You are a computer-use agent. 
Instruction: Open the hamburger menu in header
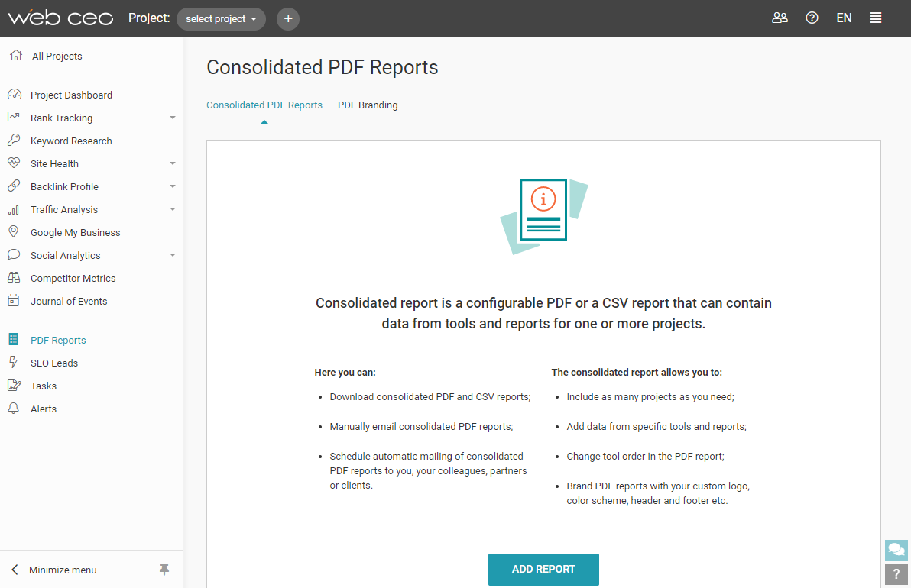[x=876, y=18]
